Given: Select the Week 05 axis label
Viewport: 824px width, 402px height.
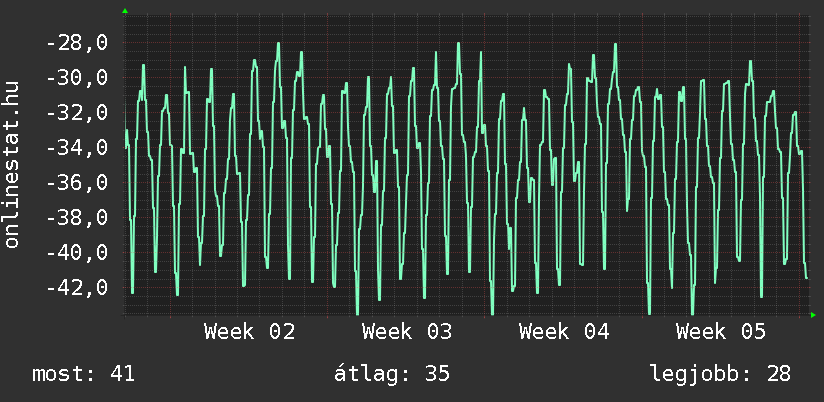Looking at the screenshot, I should 721,332.
